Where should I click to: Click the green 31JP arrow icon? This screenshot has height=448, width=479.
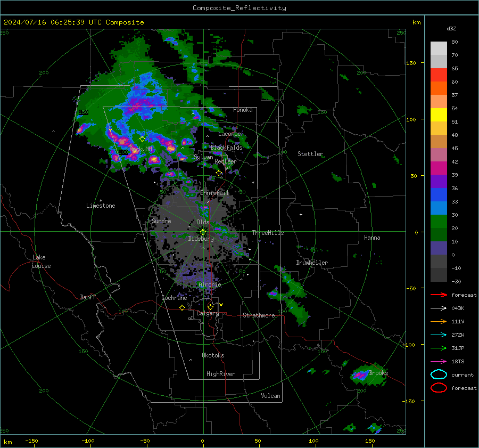439,348
